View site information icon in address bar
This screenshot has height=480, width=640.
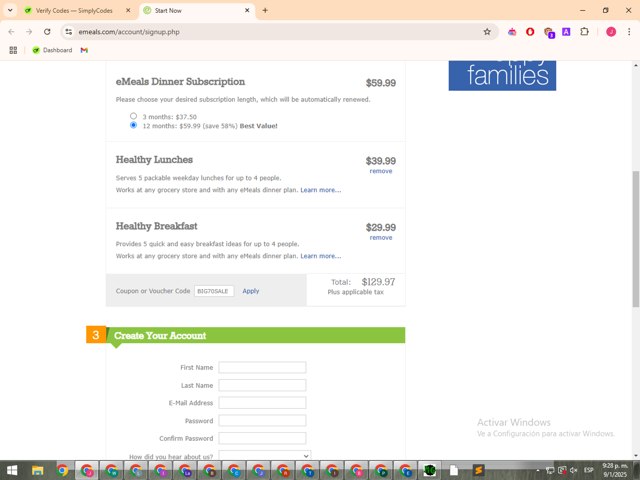pos(69,32)
